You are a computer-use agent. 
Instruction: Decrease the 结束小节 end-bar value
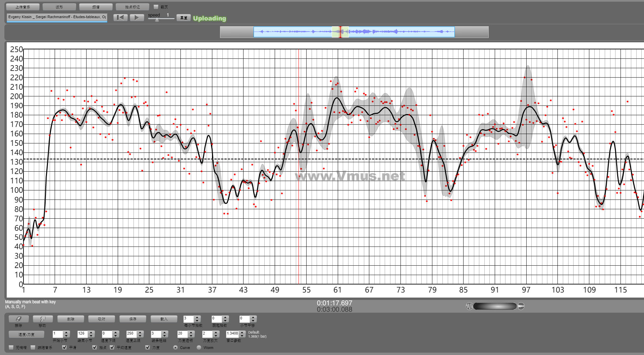pos(91,336)
